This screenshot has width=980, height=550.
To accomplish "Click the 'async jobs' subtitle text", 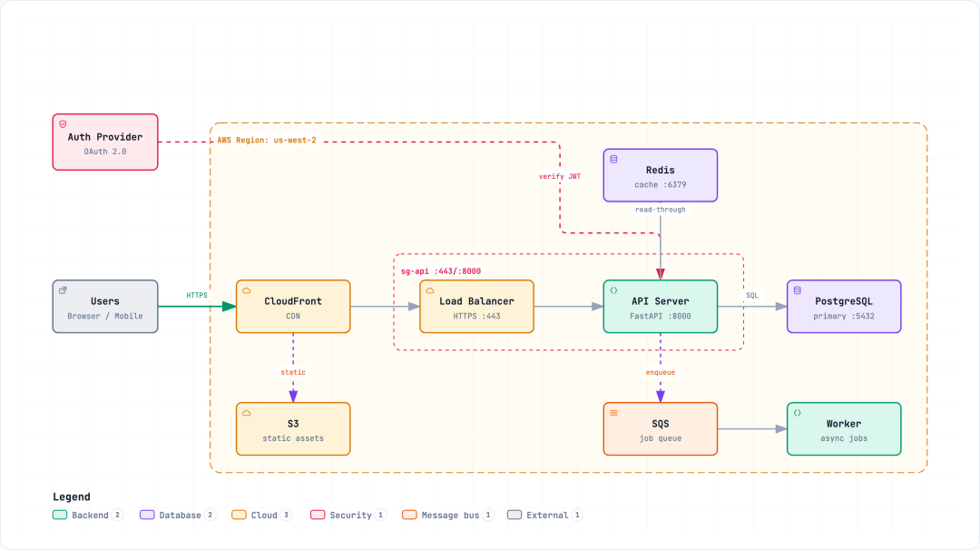I will pos(845,438).
